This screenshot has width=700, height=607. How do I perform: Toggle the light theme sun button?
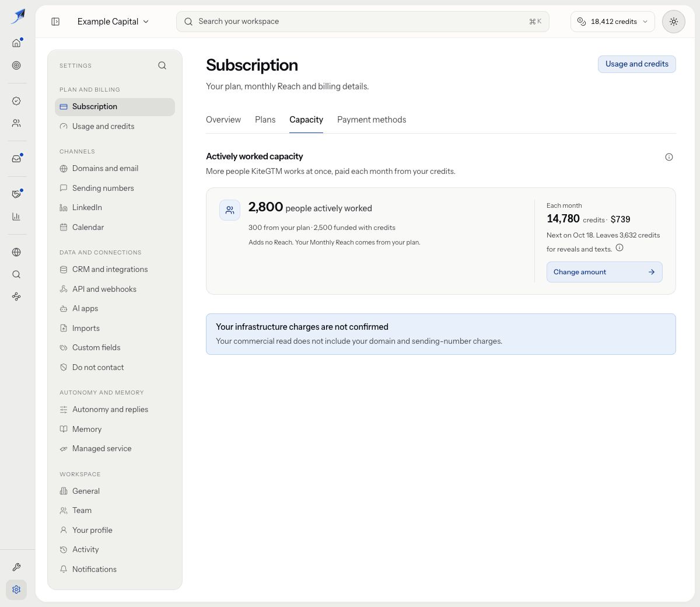pyautogui.click(x=674, y=22)
